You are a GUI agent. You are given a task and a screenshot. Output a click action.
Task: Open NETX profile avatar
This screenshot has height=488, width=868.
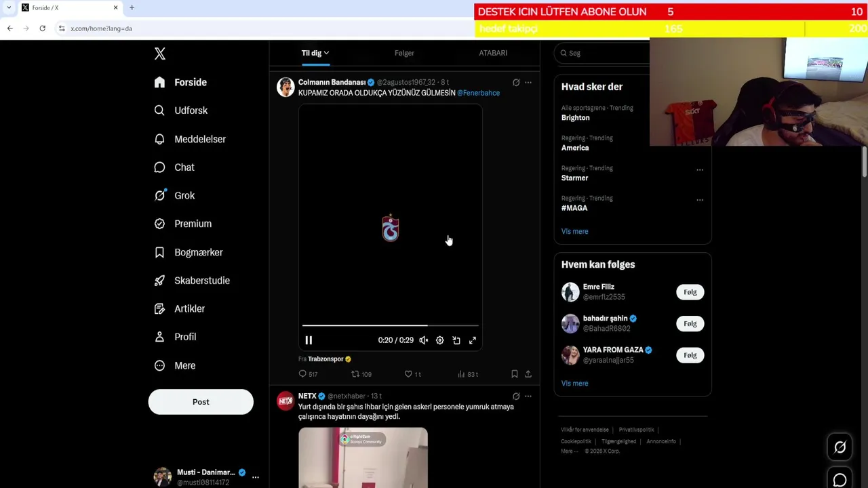pyautogui.click(x=285, y=401)
